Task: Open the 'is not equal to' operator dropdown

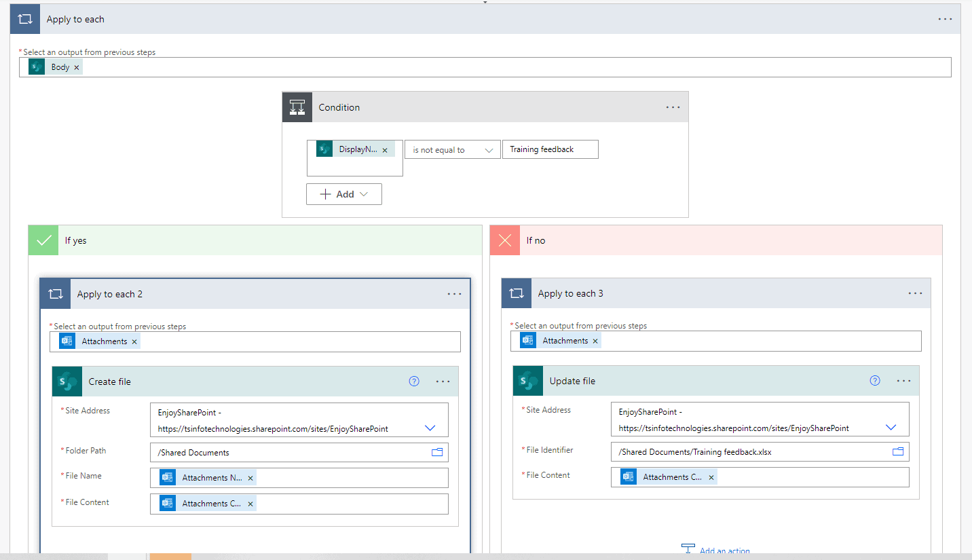Action: 452,149
